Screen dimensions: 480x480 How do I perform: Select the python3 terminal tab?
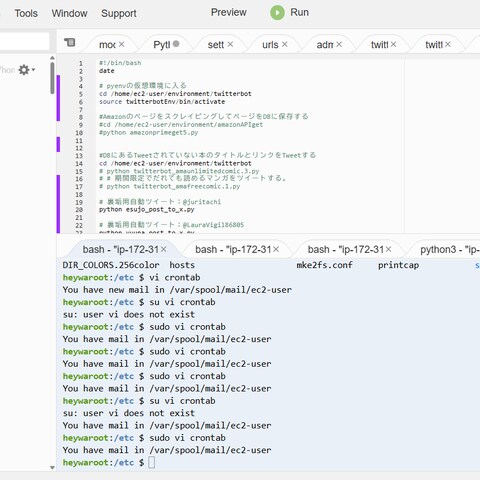(450, 249)
